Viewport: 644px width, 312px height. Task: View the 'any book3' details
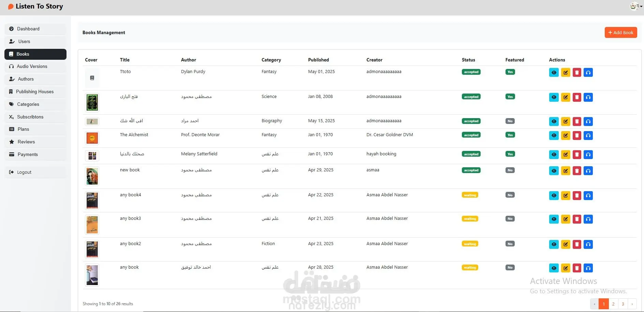click(x=554, y=219)
